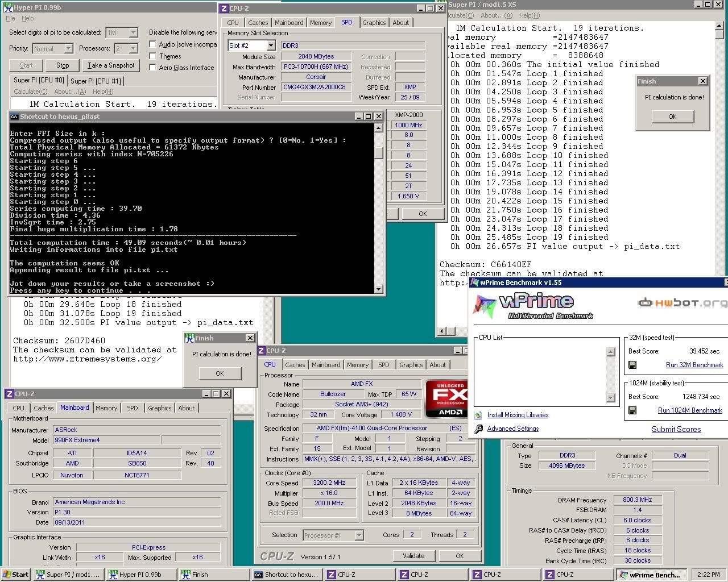Click the CPU-Z Mainboard window title icon
Viewport: 728px width, 582px height.
tap(10, 393)
